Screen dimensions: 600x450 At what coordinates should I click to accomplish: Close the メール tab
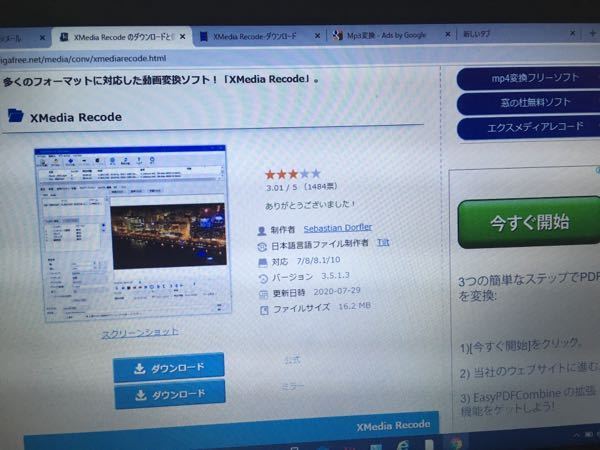tap(42, 38)
